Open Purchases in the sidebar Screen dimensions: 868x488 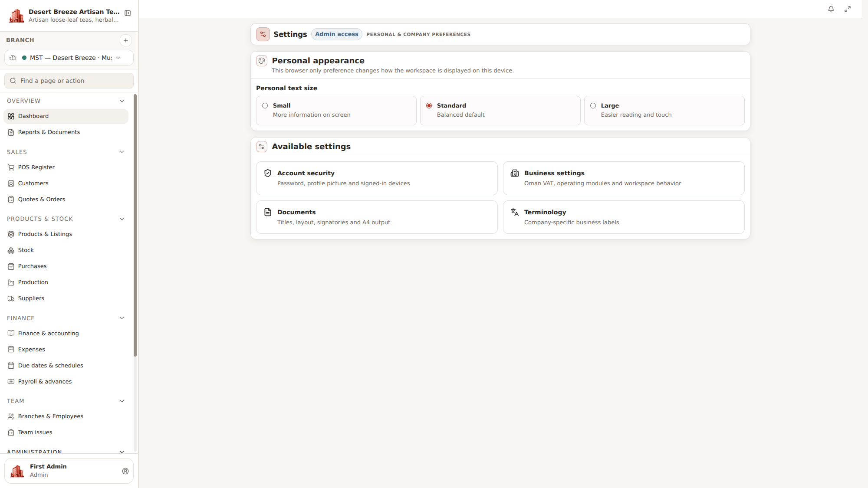point(66,266)
